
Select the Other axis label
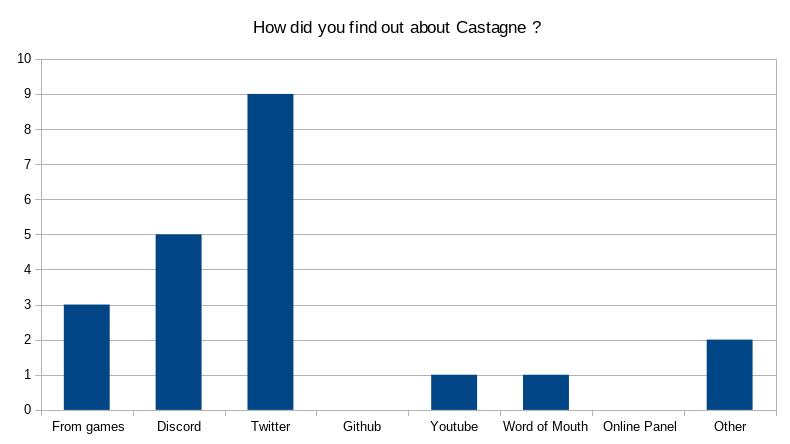pyautogui.click(x=730, y=426)
